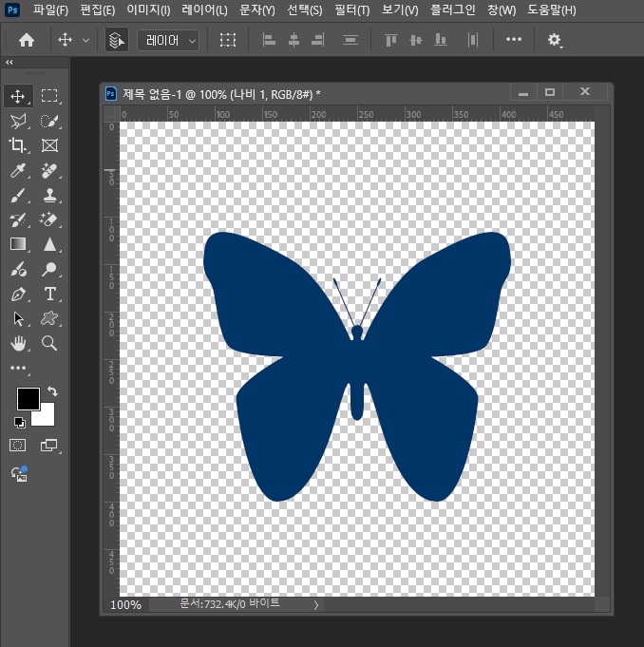This screenshot has height=647, width=644.
Task: Swap foreground and background colors
Action: coord(52,391)
